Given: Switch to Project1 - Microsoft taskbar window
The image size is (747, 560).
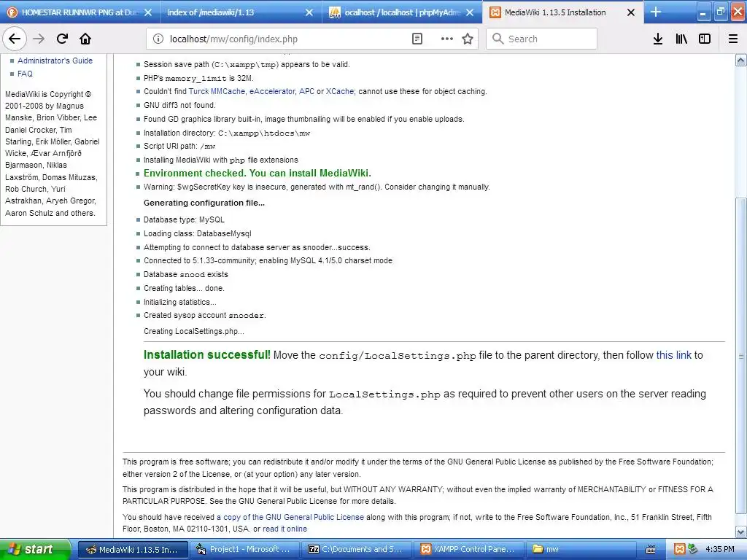Looking at the screenshot, I should click(244, 550).
